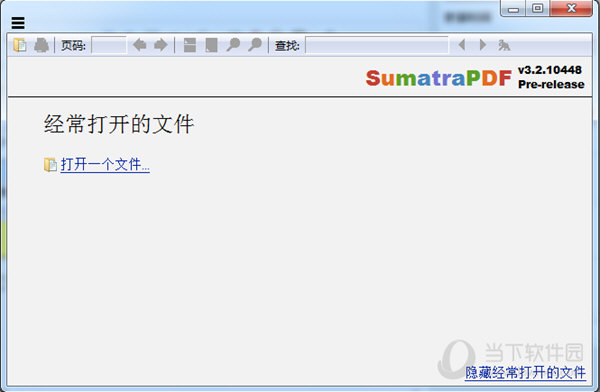Select the Fit Width layout icon
Screen dimensions: 600x392
pyautogui.click(x=190, y=45)
